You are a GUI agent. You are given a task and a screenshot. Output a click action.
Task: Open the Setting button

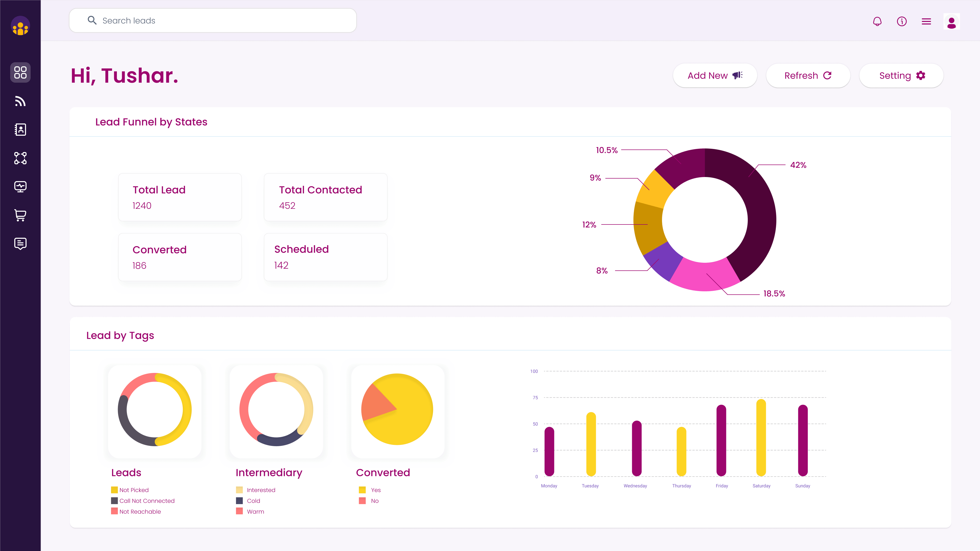point(901,76)
